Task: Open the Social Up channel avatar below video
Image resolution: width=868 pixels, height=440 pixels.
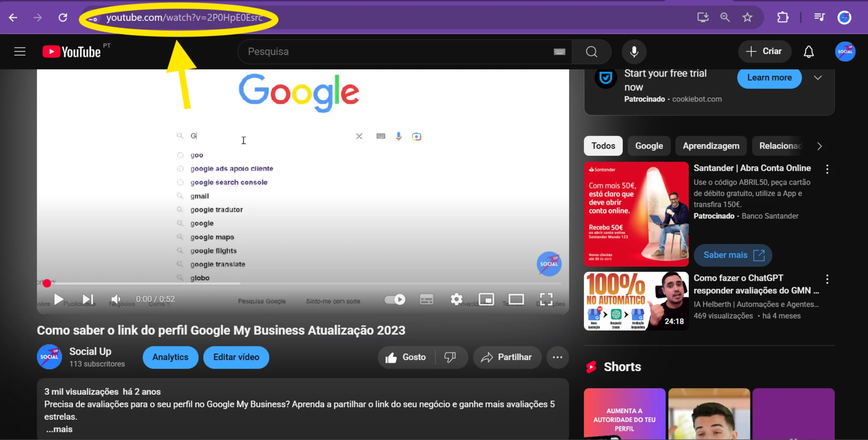Action: pos(49,357)
